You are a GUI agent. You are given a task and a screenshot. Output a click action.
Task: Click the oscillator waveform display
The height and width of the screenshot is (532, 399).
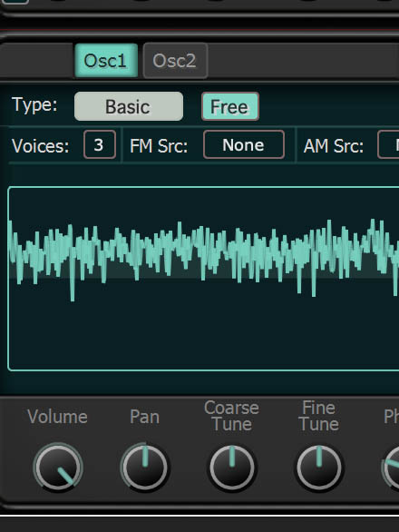click(x=203, y=279)
